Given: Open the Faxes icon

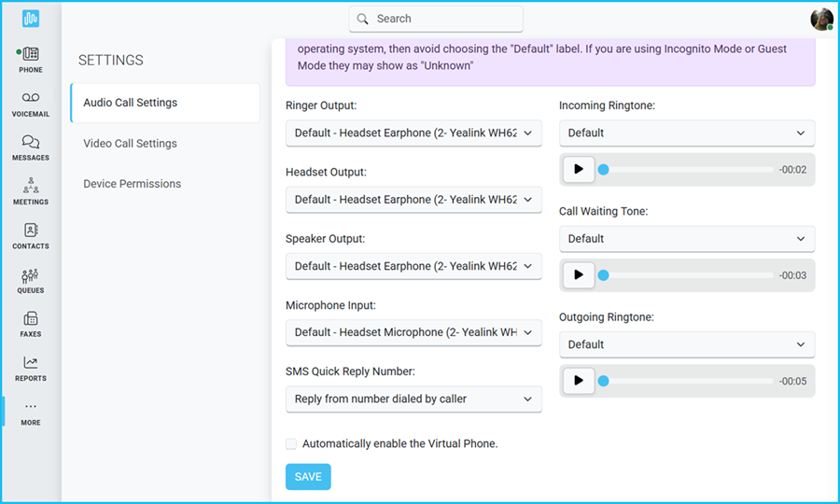Looking at the screenshot, I should (x=31, y=318).
